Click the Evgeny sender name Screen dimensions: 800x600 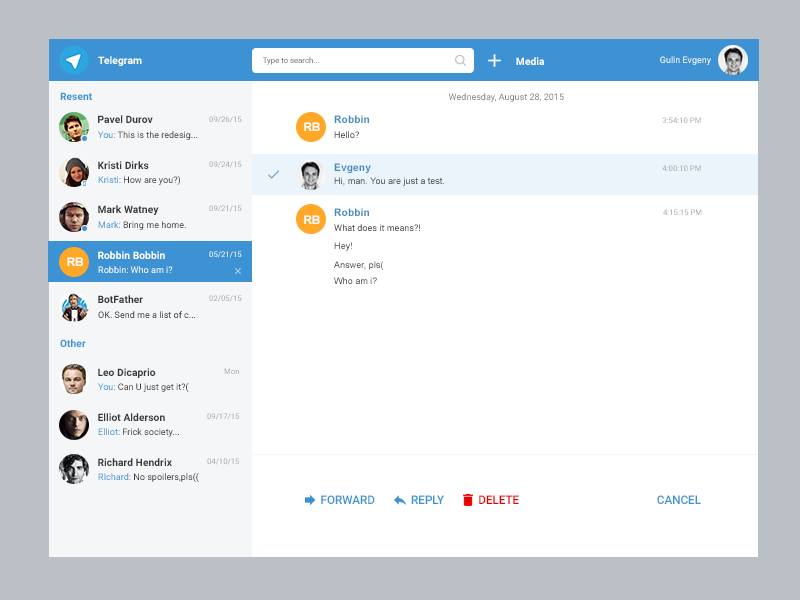pyautogui.click(x=352, y=167)
